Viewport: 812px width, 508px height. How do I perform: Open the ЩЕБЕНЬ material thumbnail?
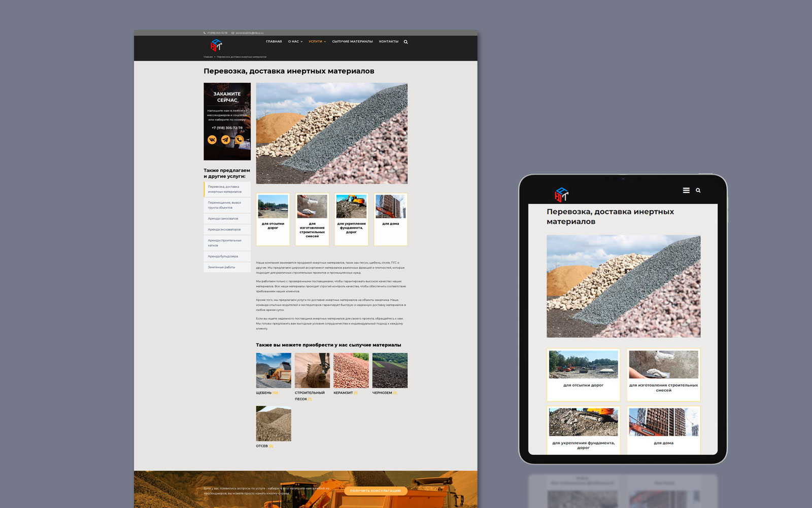(x=274, y=371)
